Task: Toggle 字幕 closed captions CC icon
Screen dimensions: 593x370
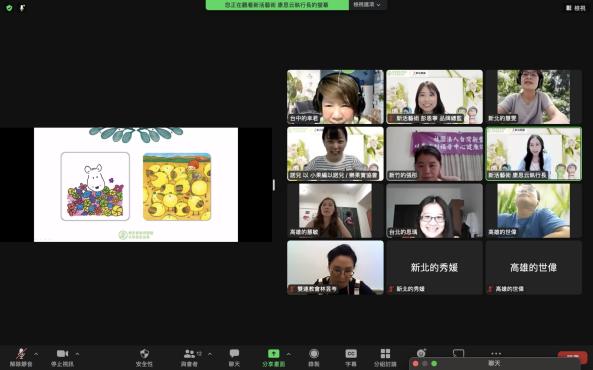Action: pyautogui.click(x=351, y=353)
